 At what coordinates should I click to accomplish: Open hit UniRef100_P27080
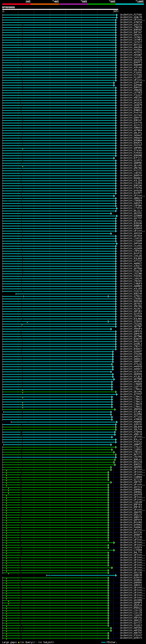(x=131, y=15)
